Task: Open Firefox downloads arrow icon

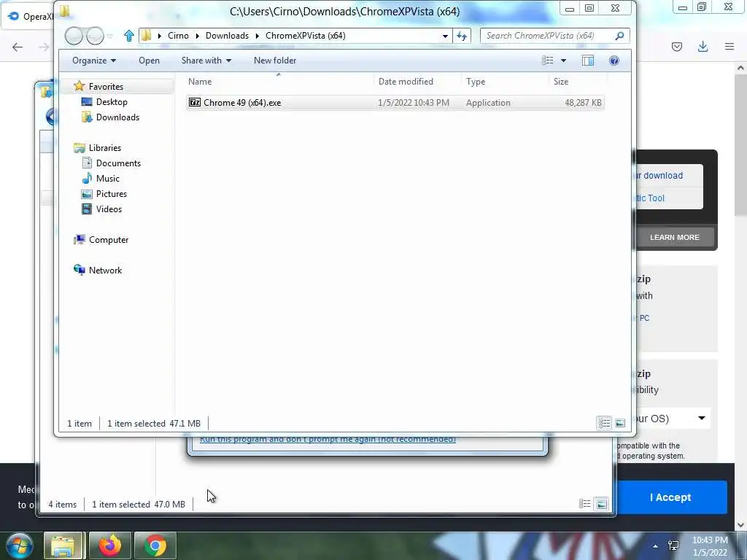Action: click(x=703, y=47)
